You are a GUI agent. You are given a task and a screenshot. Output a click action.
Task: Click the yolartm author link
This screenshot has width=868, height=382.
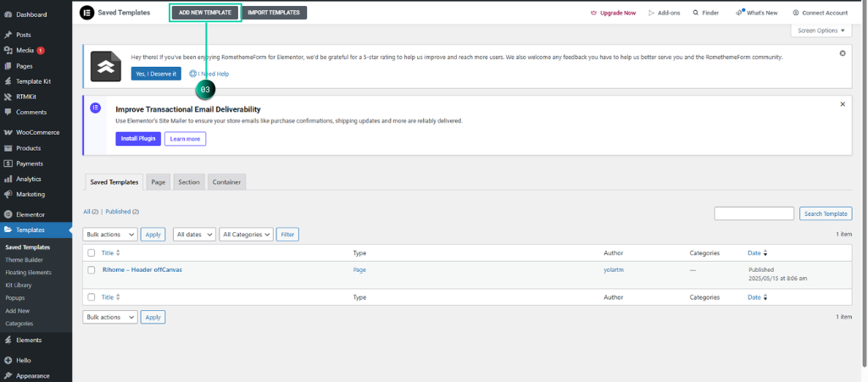(x=614, y=270)
